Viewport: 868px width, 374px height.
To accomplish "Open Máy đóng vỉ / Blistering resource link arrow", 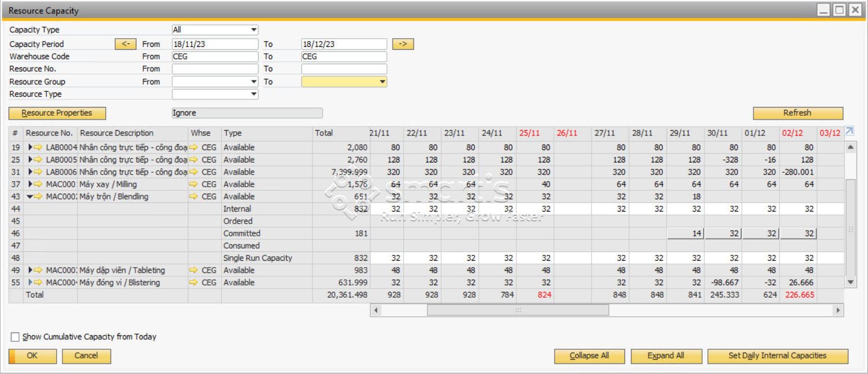I will point(39,283).
